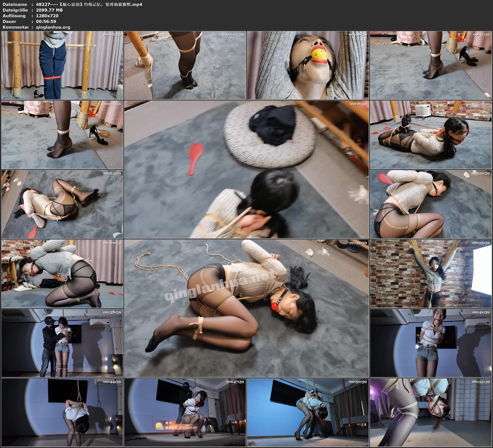The image size is (493, 448).
Task: Click the frame labeled 00:11:59
Action: (430, 65)
